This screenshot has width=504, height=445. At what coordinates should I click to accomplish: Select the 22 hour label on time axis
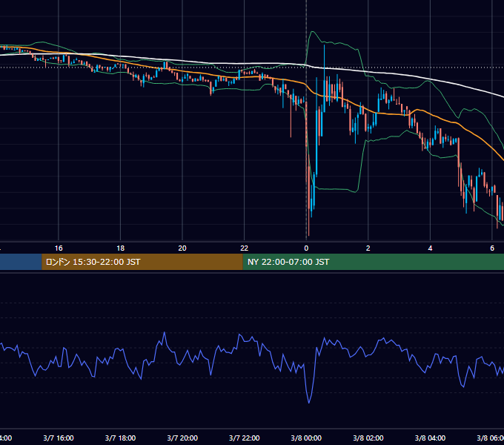245,248
